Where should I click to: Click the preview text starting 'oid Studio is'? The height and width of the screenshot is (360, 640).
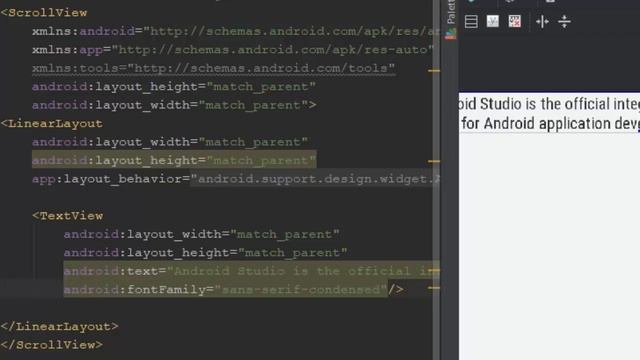[x=549, y=104]
